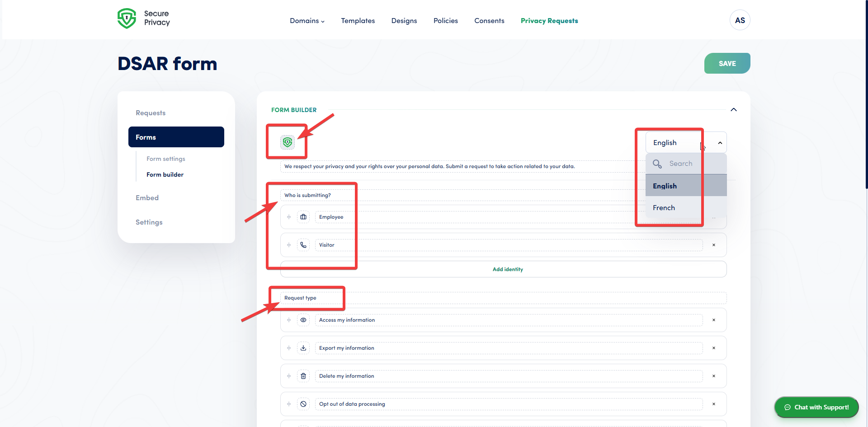This screenshot has width=868, height=427.
Task: Choose English from language list
Action: click(x=686, y=186)
